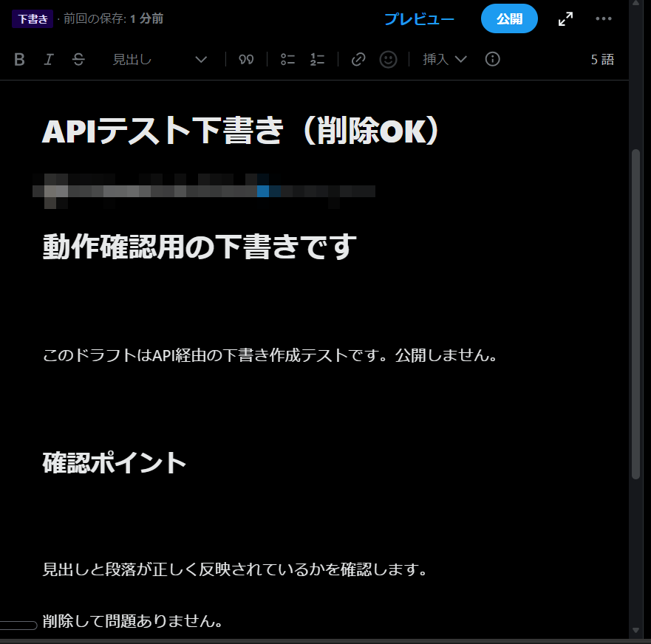Click the プレビュー preview link
The height and width of the screenshot is (644, 651).
[419, 18]
